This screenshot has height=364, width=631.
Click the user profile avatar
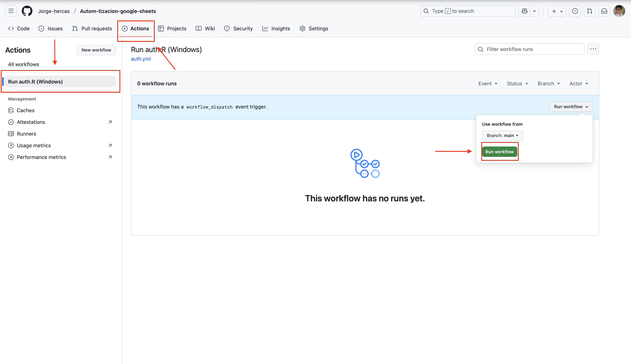(x=619, y=11)
